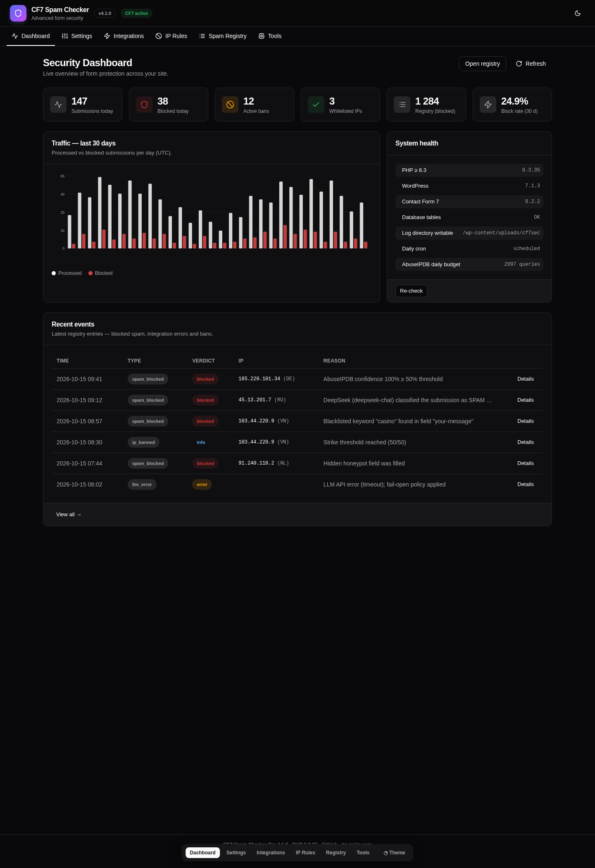Toggle dark mode with the moon icon
The height and width of the screenshot is (868, 595).
(x=578, y=13)
